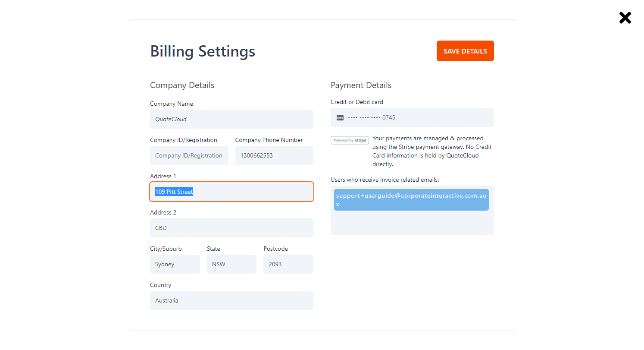Image resolution: width=644 pixels, height=350 pixels.
Task: Click the Save Details button
Action: coord(465,50)
